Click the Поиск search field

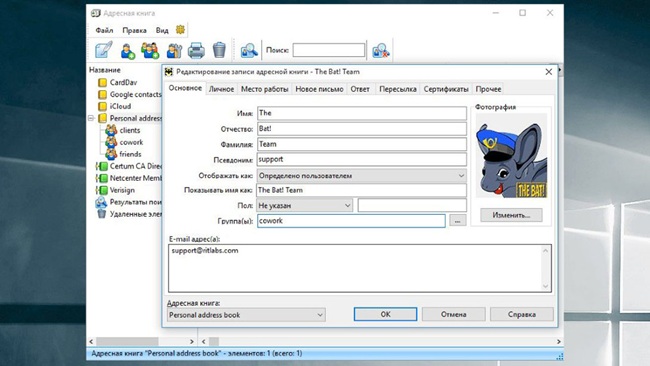point(329,50)
